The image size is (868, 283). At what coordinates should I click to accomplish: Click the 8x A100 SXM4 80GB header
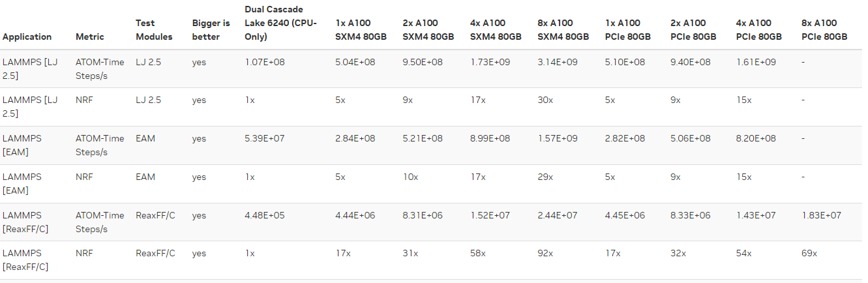[563, 30]
